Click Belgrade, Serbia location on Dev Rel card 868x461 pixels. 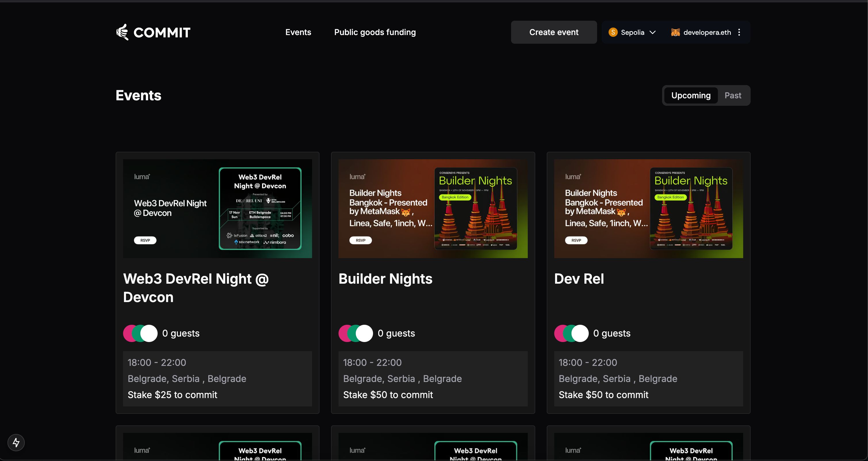(618, 379)
